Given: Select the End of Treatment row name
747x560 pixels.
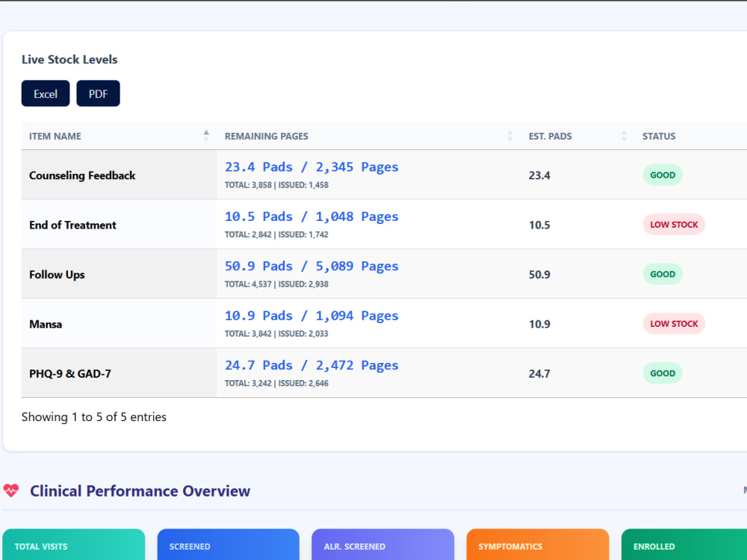Looking at the screenshot, I should coord(72,225).
